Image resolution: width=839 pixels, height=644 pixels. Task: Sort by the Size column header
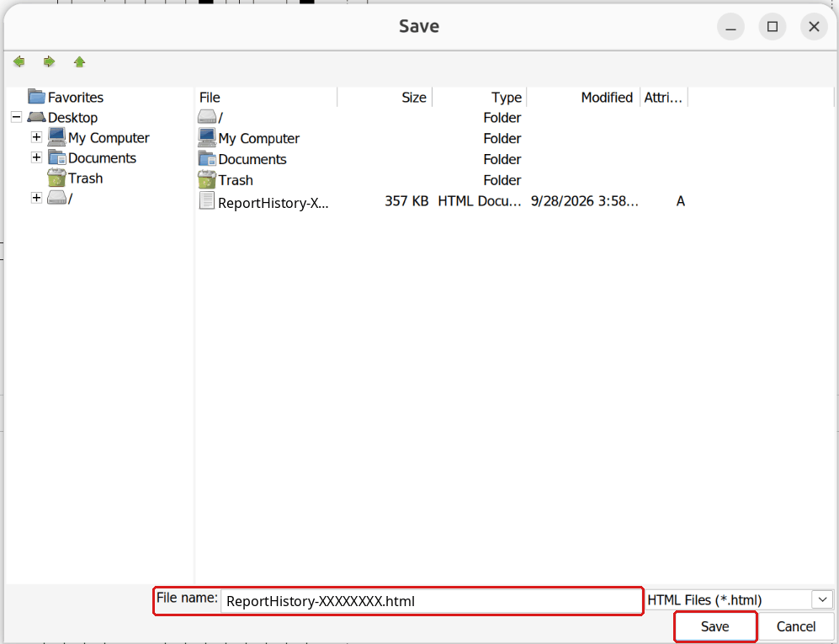(x=385, y=98)
